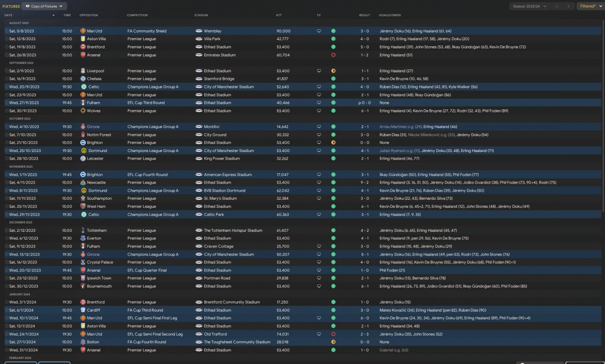The image size is (605, 364).
Task: Tick the selection circle for Sat 2/9/2023
Action: pos(7,71)
